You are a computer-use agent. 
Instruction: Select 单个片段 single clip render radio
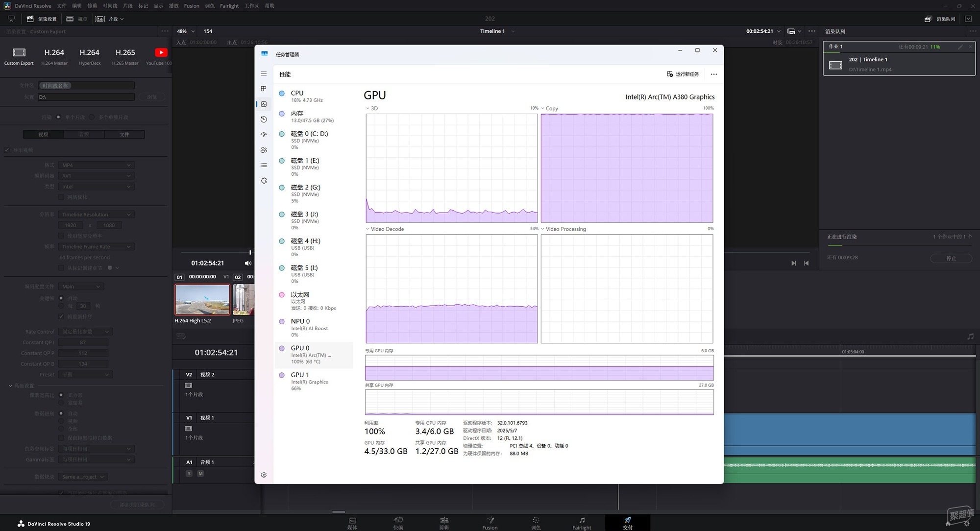click(x=59, y=117)
